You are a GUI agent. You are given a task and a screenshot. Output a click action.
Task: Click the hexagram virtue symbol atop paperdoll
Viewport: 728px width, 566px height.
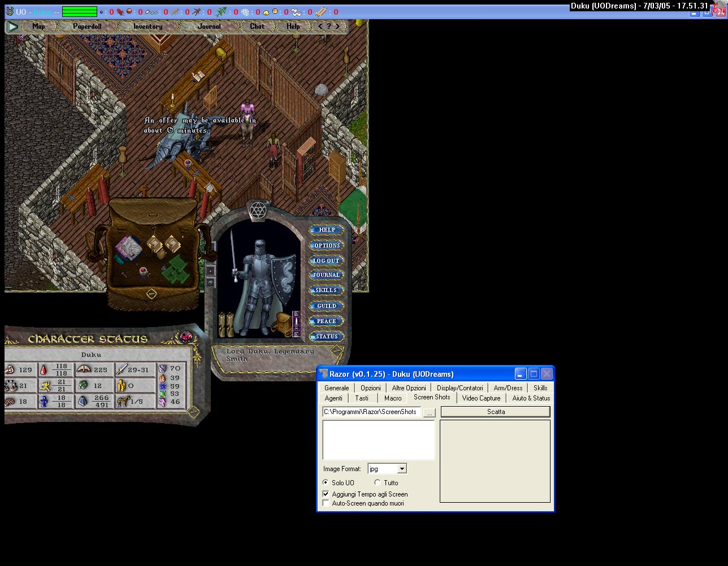click(x=258, y=210)
